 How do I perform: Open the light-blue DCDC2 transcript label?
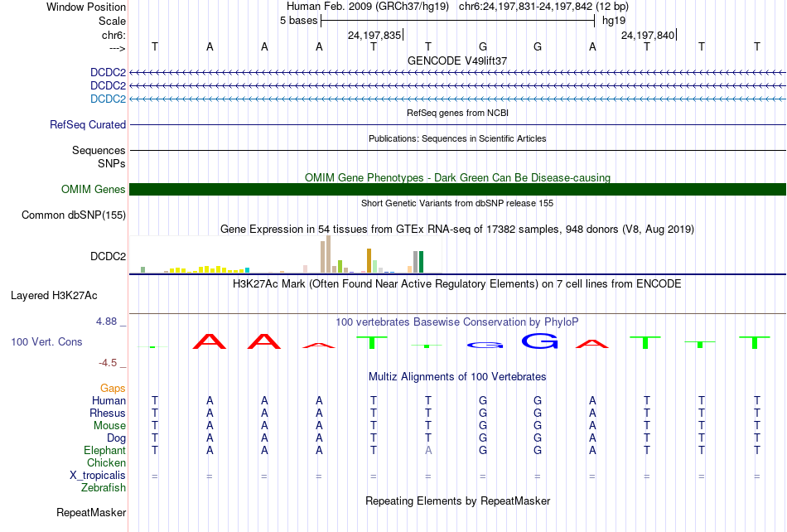tap(108, 99)
